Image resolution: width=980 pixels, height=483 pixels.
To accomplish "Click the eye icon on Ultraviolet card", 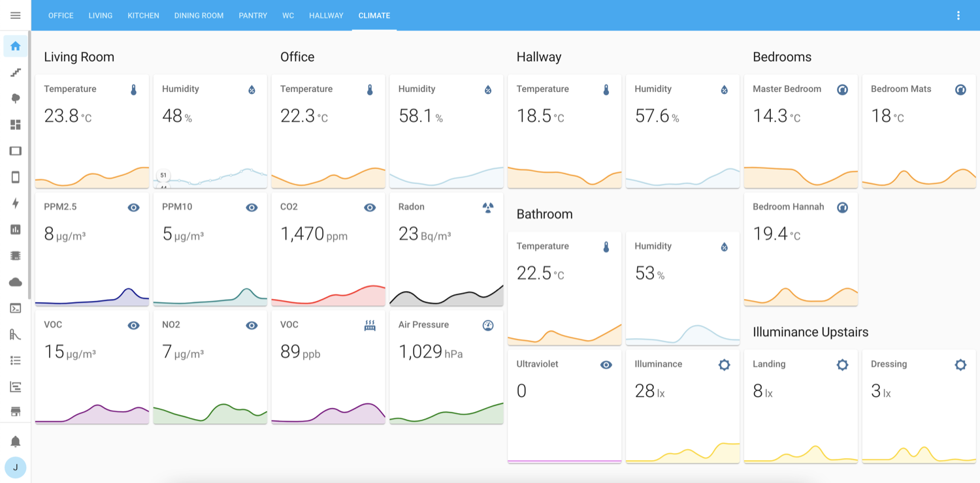I will click(x=606, y=365).
